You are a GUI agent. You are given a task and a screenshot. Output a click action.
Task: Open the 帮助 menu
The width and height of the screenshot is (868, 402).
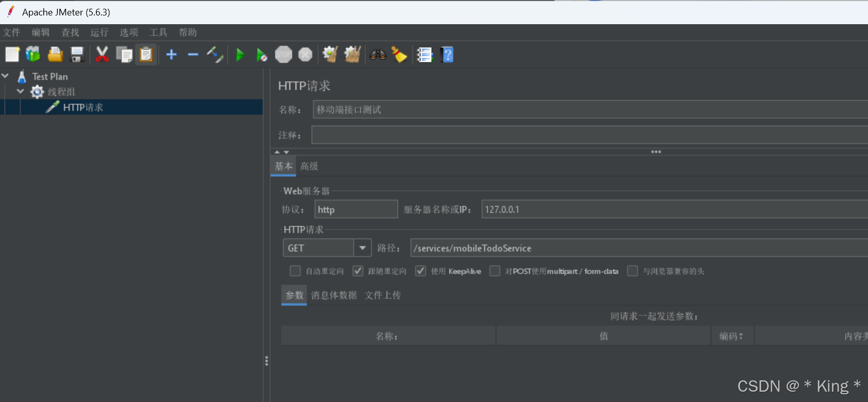click(x=188, y=32)
